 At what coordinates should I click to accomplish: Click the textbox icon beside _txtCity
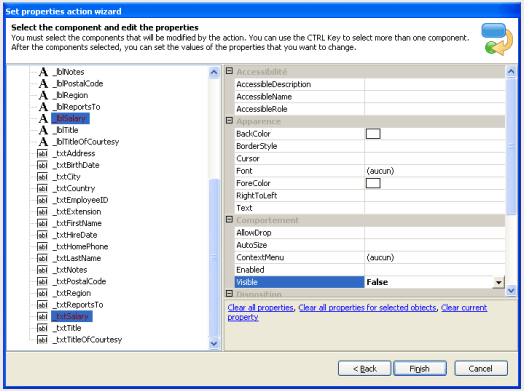click(x=42, y=177)
